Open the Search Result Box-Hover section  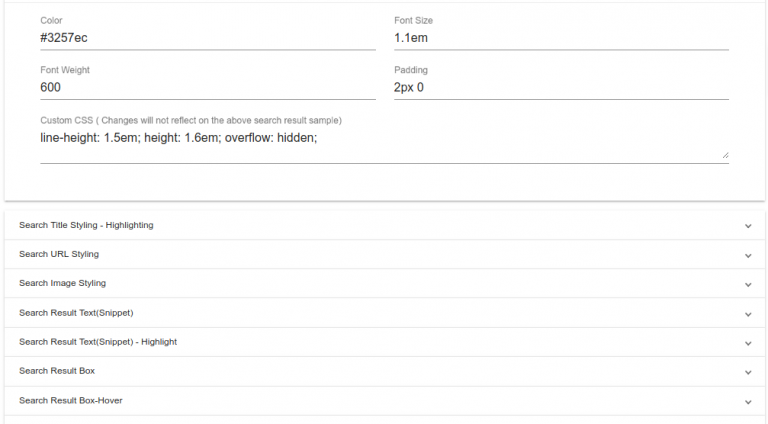(x=71, y=402)
